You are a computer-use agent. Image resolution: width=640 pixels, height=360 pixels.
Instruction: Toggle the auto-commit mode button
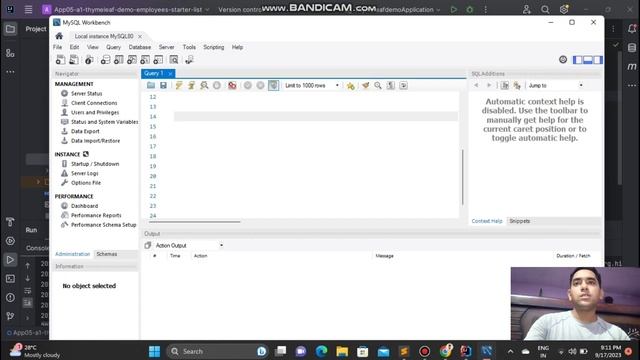(x=273, y=85)
